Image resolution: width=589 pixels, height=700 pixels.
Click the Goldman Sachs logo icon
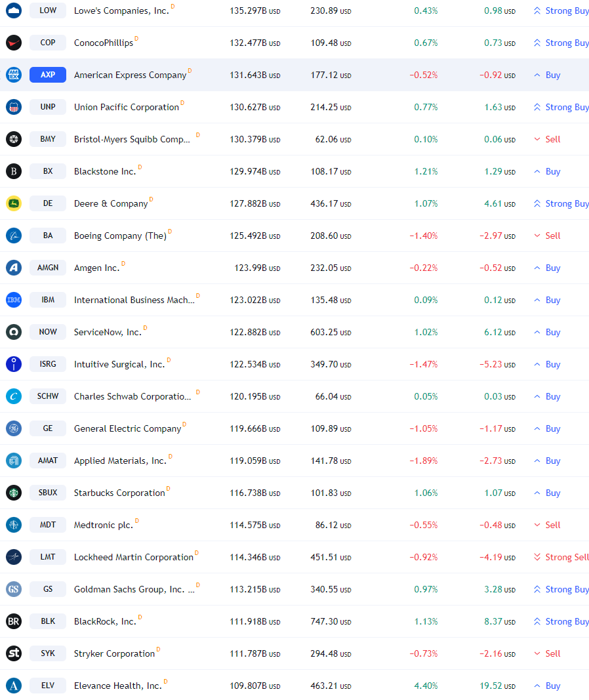tap(14, 589)
